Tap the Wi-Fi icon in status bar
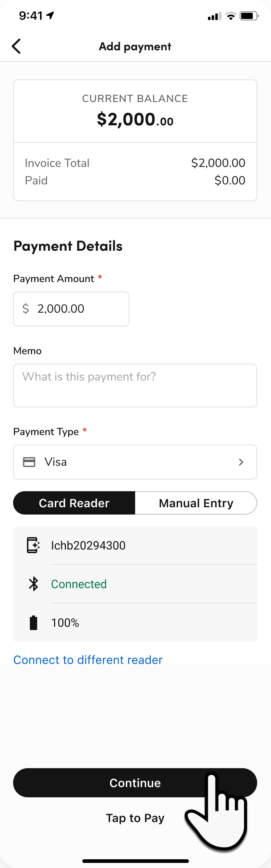The height and width of the screenshot is (868, 271). pyautogui.click(x=231, y=16)
